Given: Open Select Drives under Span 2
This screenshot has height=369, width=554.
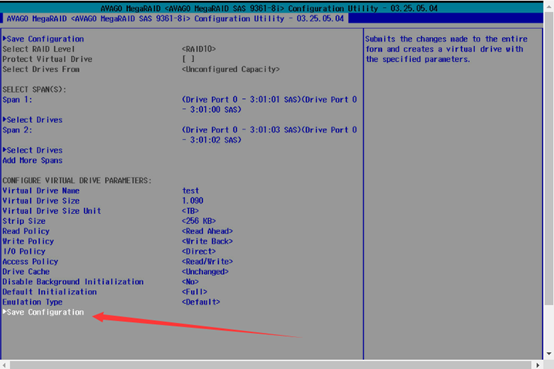Looking at the screenshot, I should tap(33, 150).
